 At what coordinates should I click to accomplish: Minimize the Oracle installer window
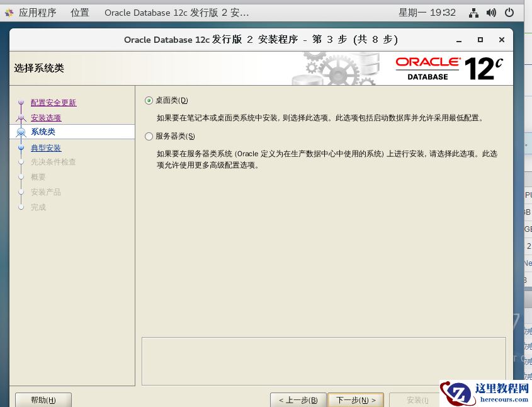459,40
